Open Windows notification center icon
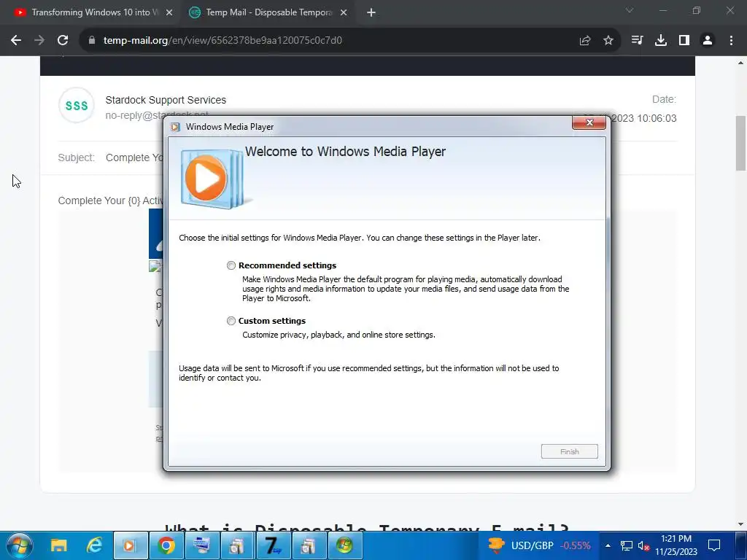 coord(714,545)
